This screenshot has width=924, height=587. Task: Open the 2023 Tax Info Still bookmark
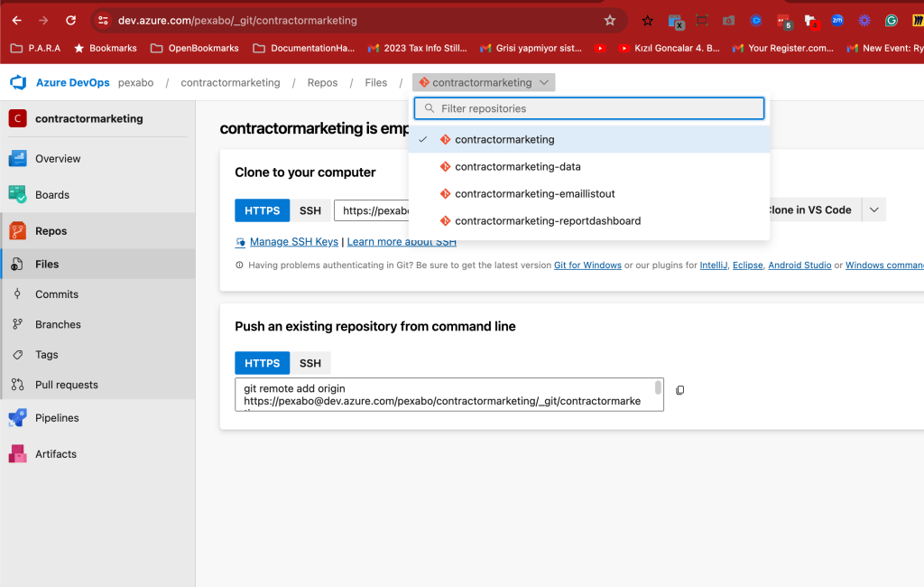click(417, 49)
